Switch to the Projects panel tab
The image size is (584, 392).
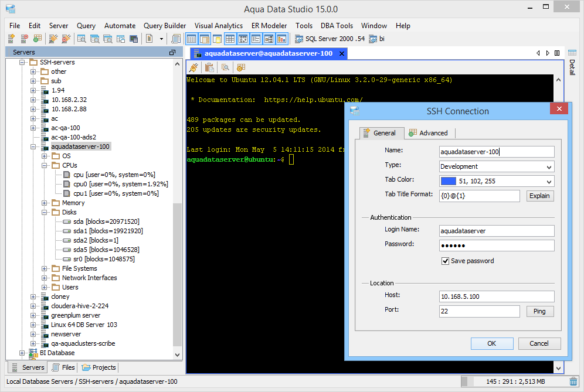(99, 367)
